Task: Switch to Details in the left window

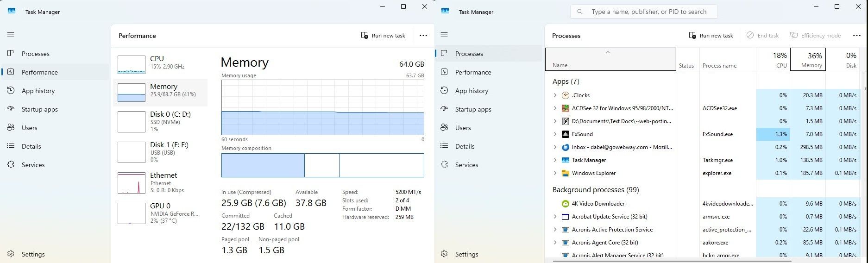Action: click(31, 146)
